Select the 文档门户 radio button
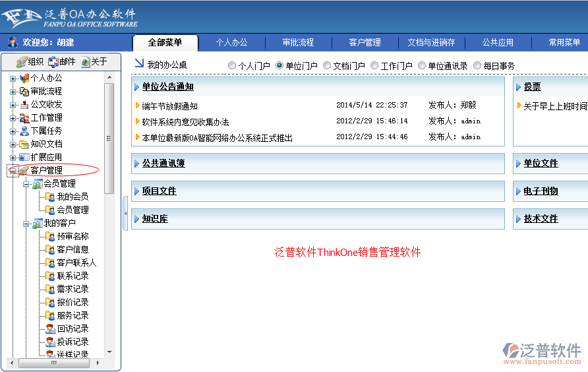This screenshot has width=588, height=372. [327, 66]
